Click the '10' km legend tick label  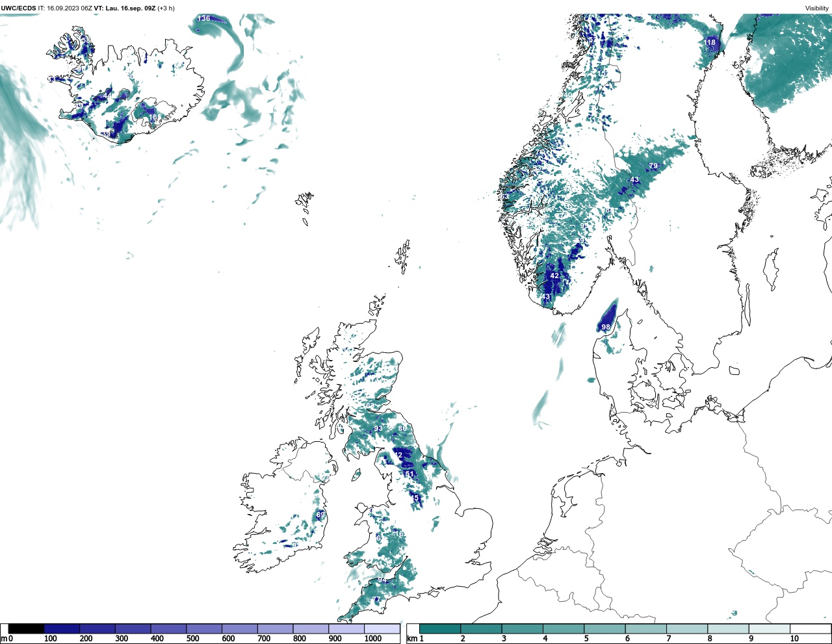click(794, 639)
